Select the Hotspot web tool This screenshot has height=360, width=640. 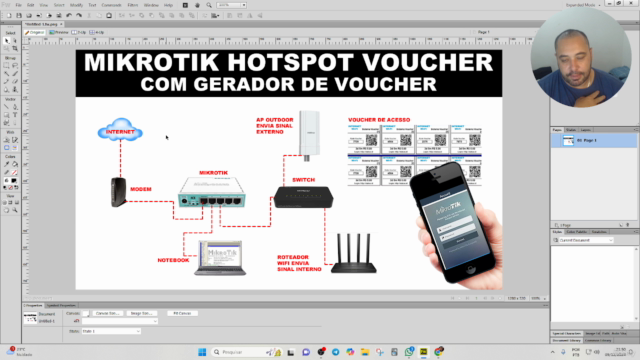point(7,140)
